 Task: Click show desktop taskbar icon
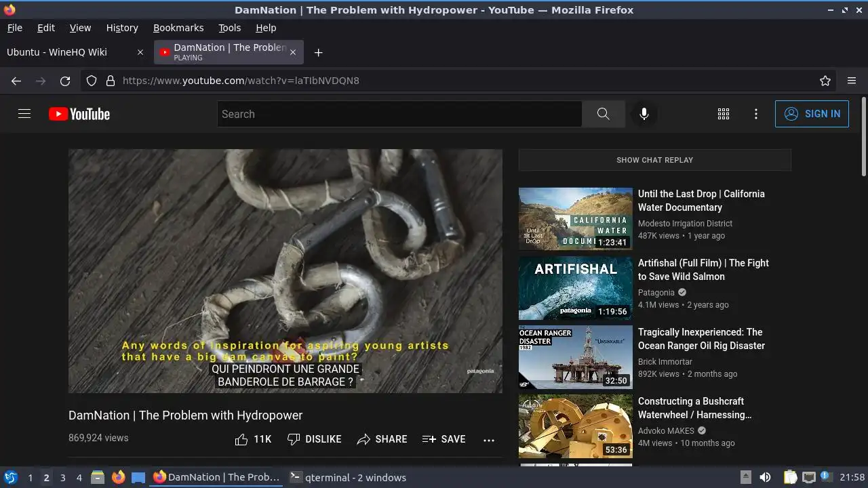pos(138,477)
